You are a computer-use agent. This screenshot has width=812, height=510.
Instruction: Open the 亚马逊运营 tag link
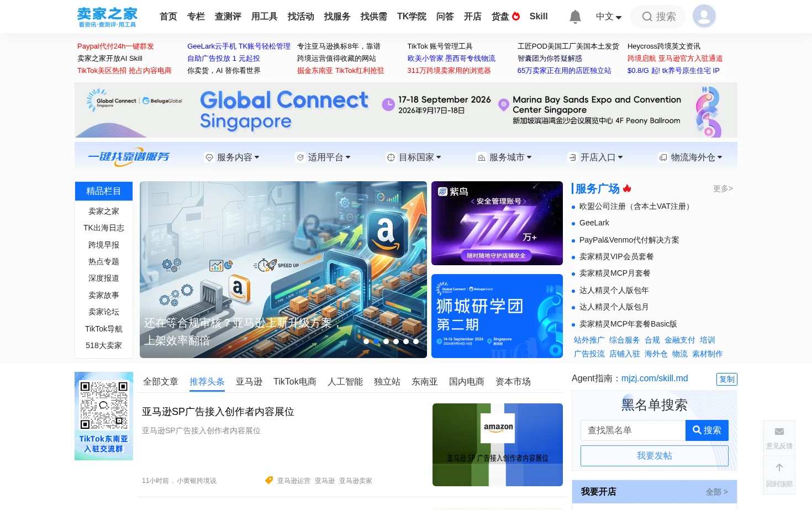click(x=294, y=481)
